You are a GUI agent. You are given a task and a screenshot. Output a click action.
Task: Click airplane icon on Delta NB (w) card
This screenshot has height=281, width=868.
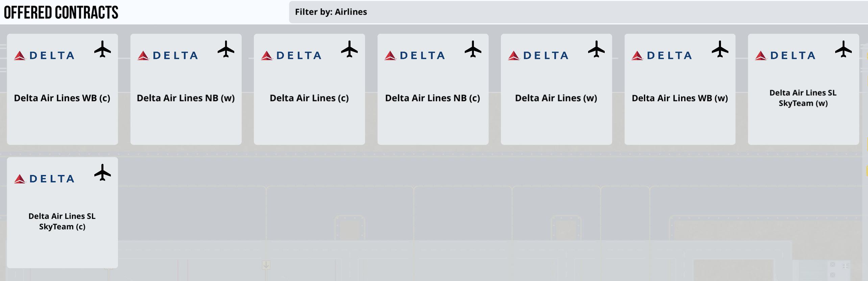coord(226,49)
